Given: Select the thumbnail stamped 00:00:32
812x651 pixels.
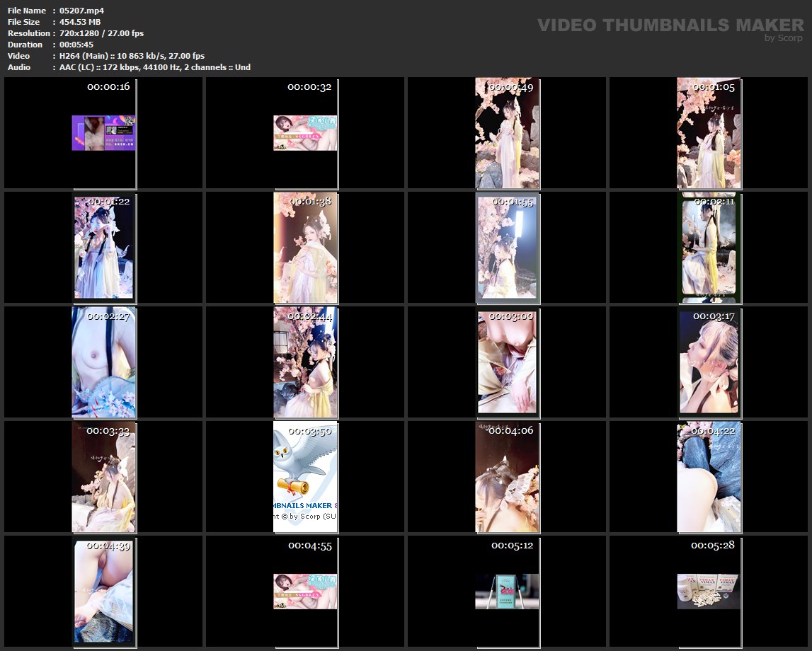Looking at the screenshot, I should pyautogui.click(x=306, y=133).
